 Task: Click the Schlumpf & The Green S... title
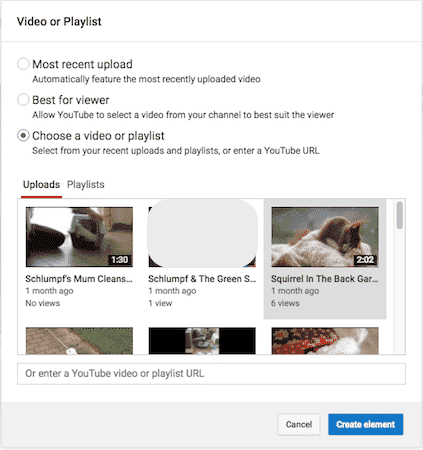tap(202, 279)
